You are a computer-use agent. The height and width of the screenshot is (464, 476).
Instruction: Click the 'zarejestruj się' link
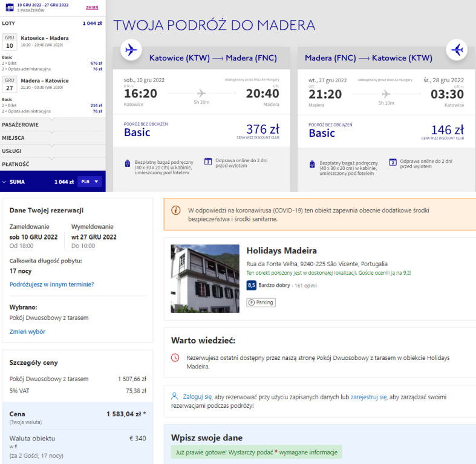(x=369, y=397)
